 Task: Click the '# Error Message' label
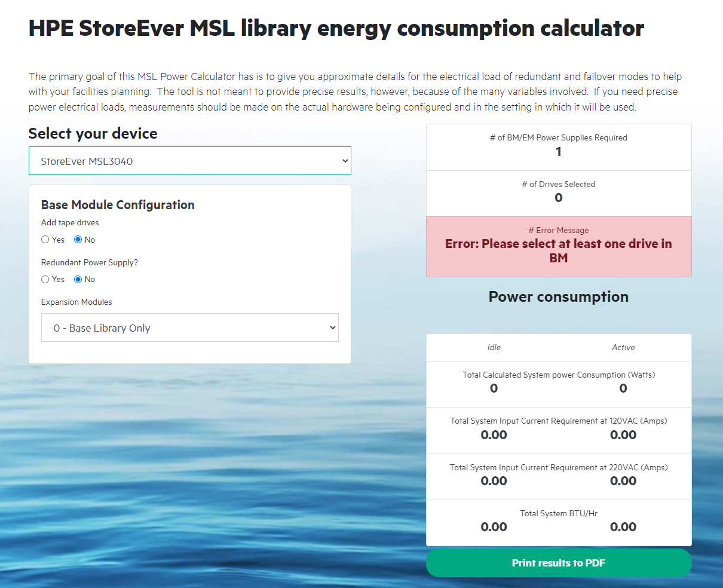559,230
